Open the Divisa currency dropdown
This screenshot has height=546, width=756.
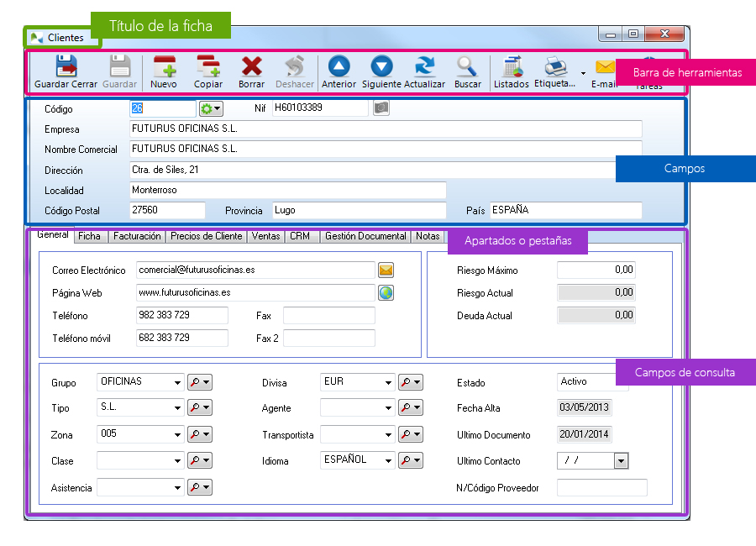point(386,382)
